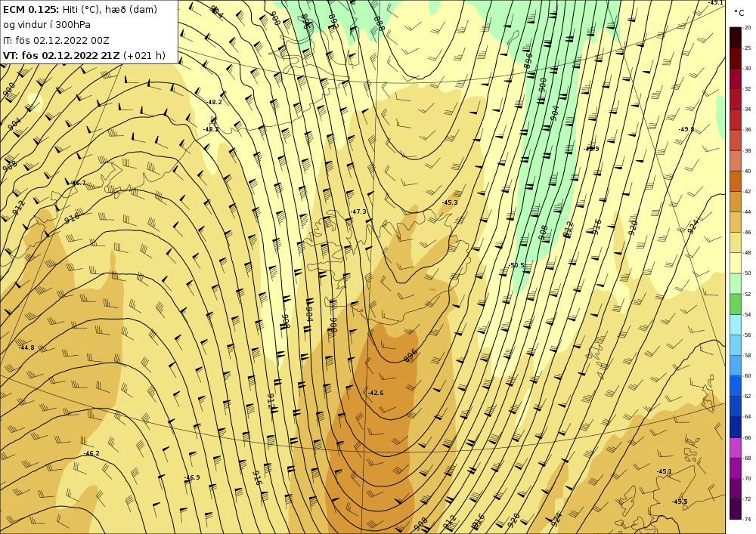Viewport: 756px width, 534px height.
Task: Click the 892 contour label
Action: point(333,21)
